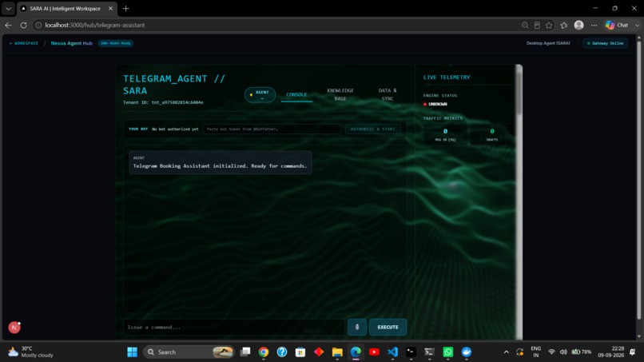
Task: Focus the Issue a command input
Action: tap(233, 327)
